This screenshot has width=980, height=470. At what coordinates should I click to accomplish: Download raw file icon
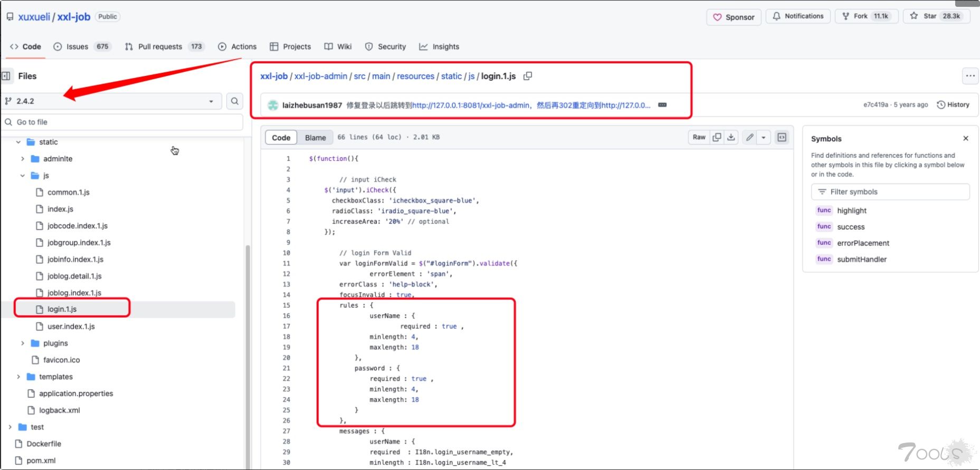pyautogui.click(x=731, y=137)
